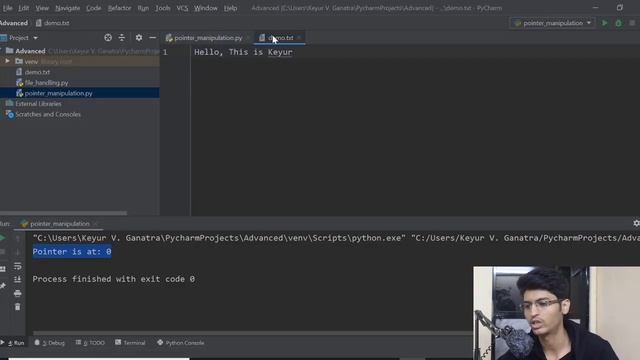Viewport: 640px width, 360px height.
Task: Open the Python Console tool window button
Action: click(181, 343)
